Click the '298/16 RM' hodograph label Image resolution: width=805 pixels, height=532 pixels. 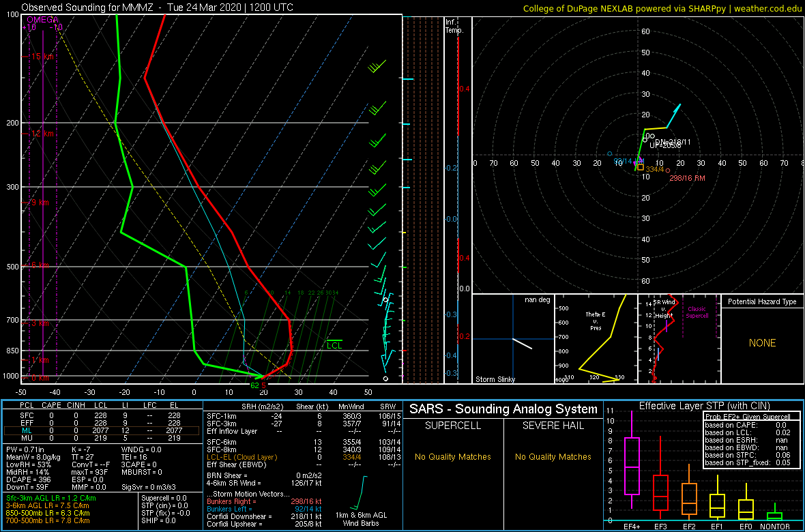click(x=686, y=178)
